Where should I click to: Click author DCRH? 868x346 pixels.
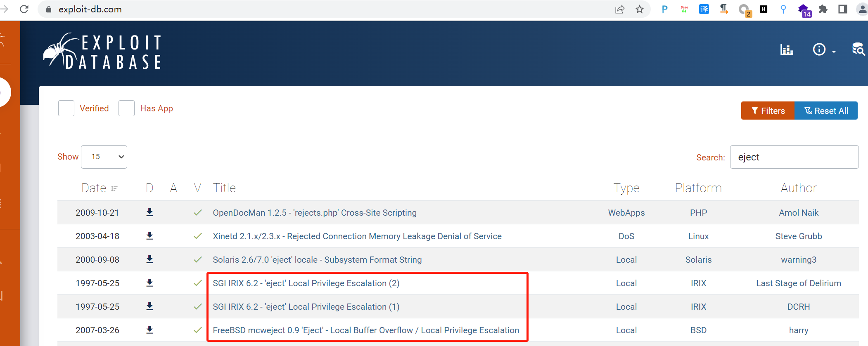pos(799,307)
